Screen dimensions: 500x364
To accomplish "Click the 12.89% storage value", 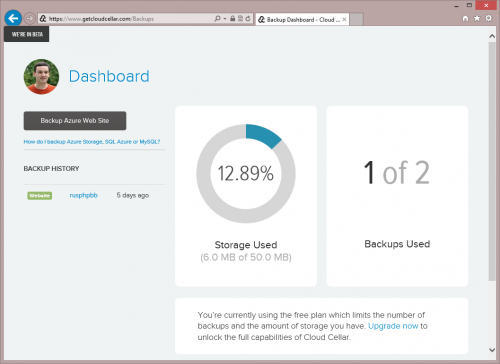I will pyautogui.click(x=246, y=174).
